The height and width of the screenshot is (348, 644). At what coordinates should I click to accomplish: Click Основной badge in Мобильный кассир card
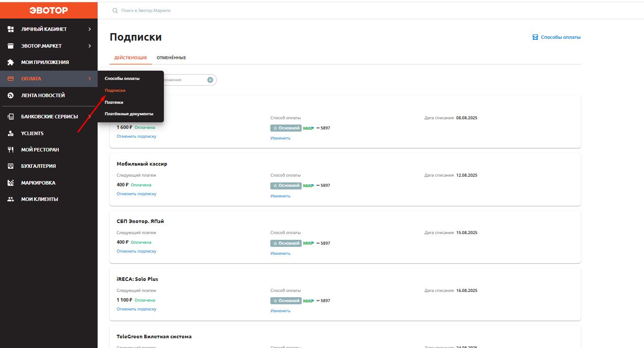(x=286, y=185)
